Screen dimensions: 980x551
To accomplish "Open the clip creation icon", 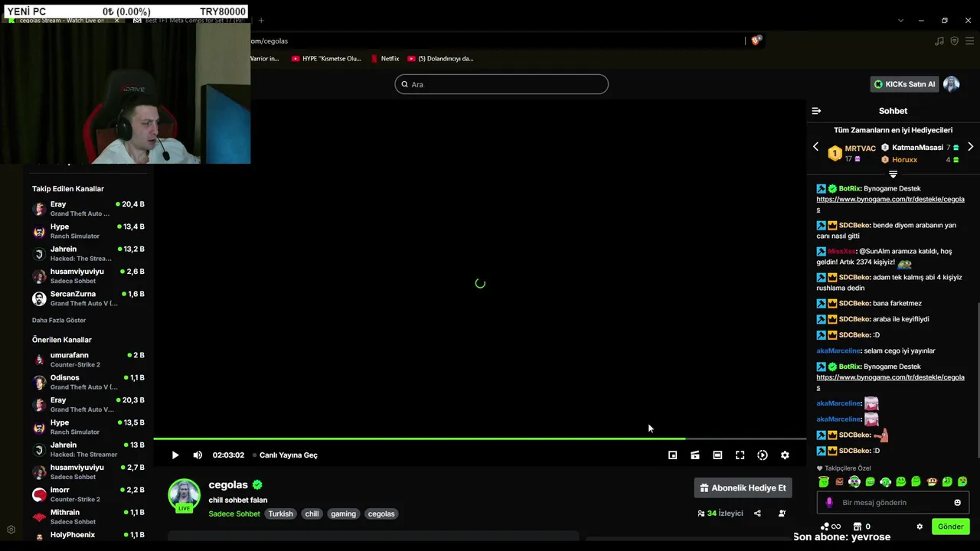I will pyautogui.click(x=694, y=455).
